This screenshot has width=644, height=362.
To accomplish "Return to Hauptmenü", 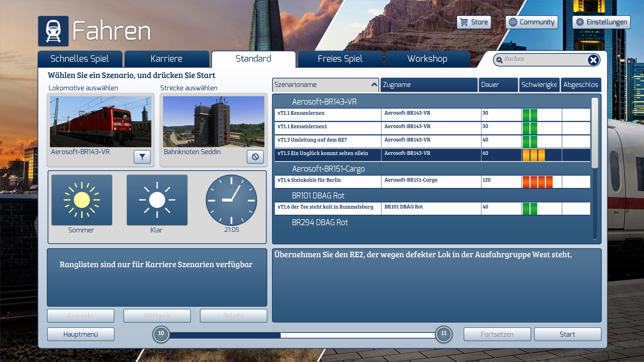I will (x=80, y=334).
